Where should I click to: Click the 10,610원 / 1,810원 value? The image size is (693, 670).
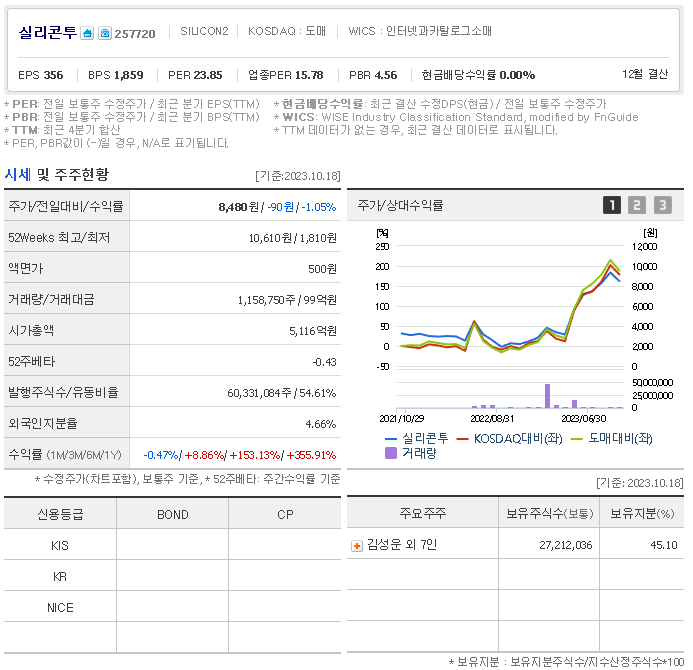[293, 238]
